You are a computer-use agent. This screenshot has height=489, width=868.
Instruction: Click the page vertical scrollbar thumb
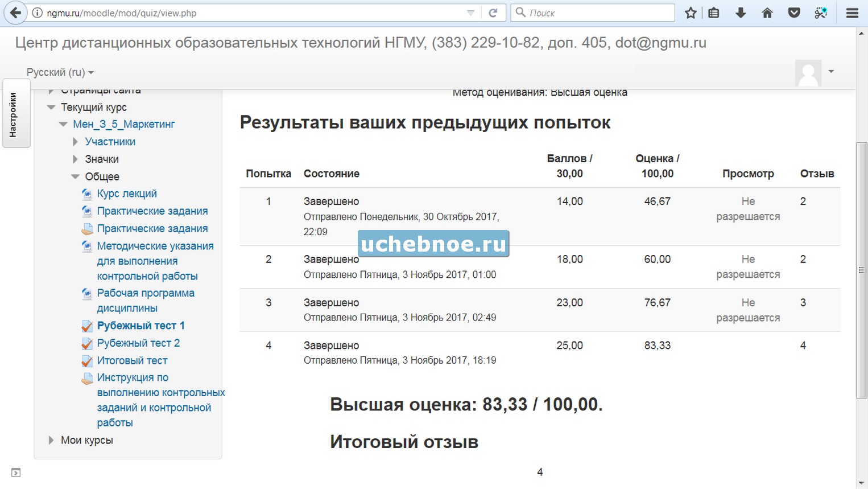(x=862, y=270)
